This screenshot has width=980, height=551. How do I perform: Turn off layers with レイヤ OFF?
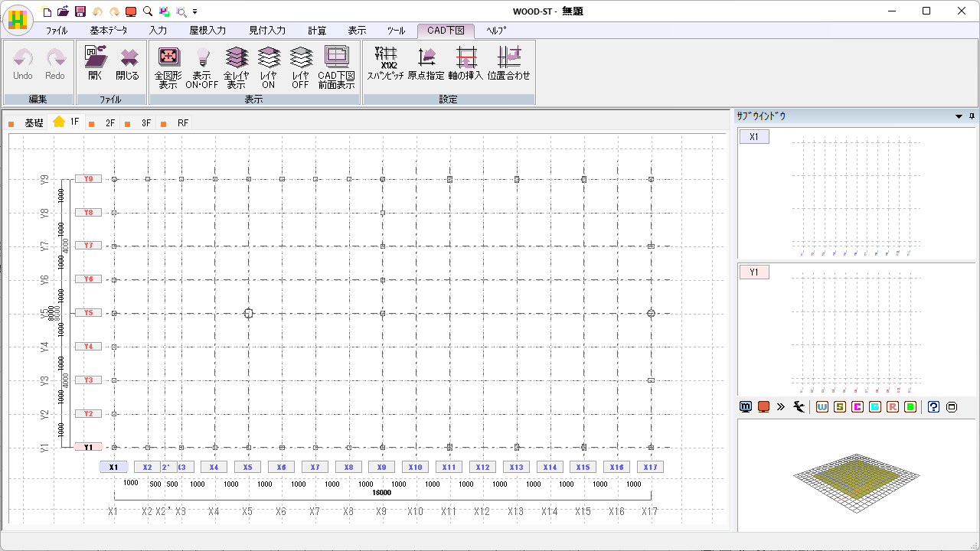[x=300, y=67]
